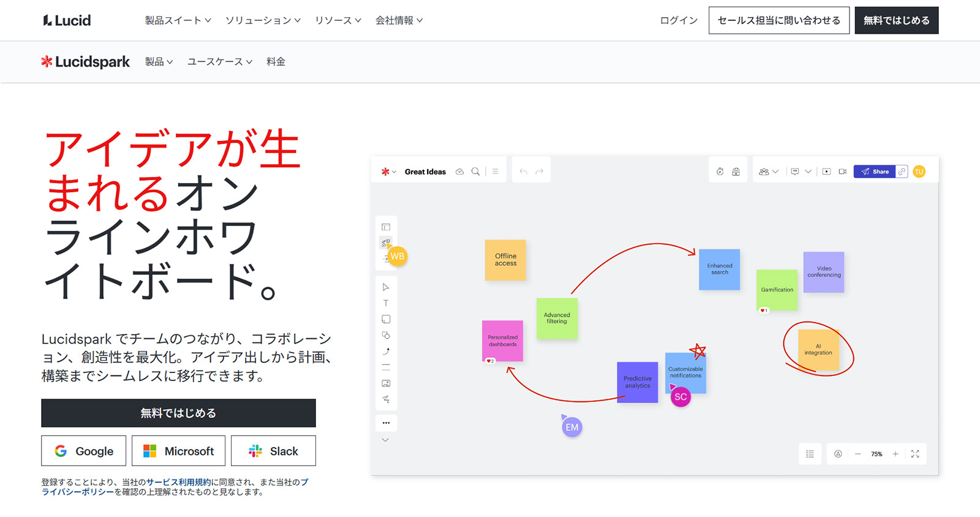980x517 pixels.
Task: Click the header 無料ではじめる button
Action: tap(897, 20)
